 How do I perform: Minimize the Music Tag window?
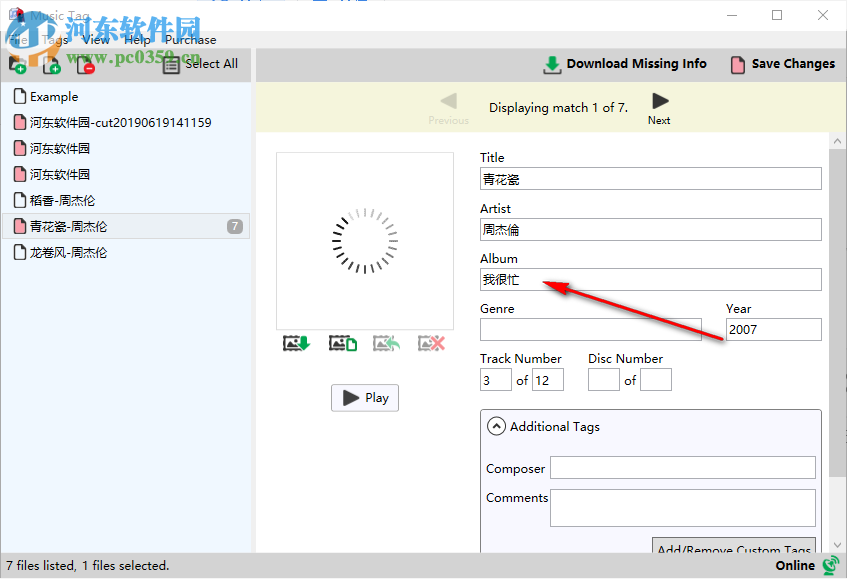coord(732,15)
